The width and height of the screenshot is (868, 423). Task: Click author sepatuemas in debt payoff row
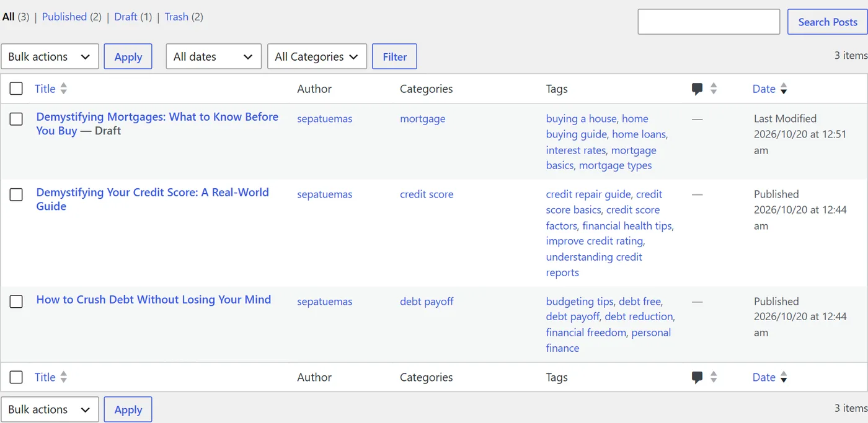point(324,302)
